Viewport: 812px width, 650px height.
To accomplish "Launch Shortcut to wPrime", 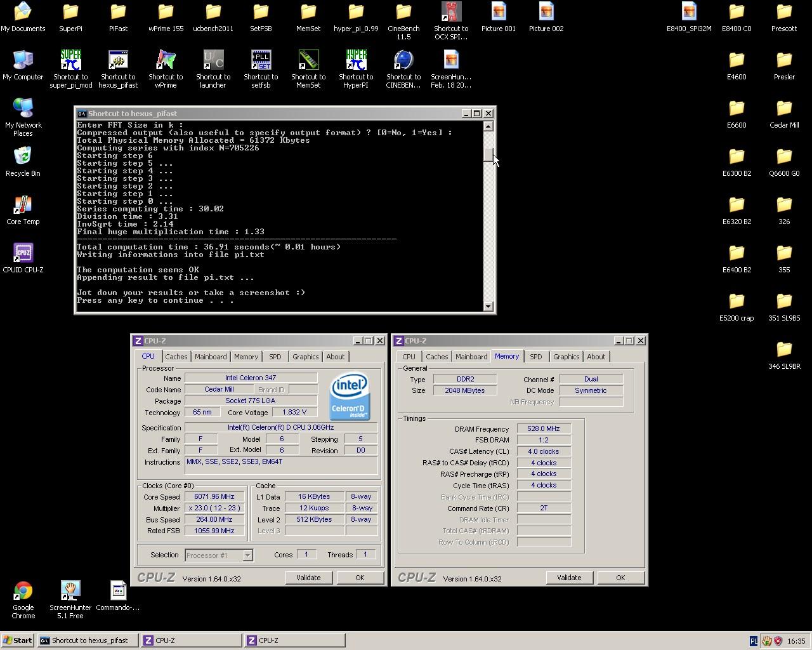I will coord(166,69).
